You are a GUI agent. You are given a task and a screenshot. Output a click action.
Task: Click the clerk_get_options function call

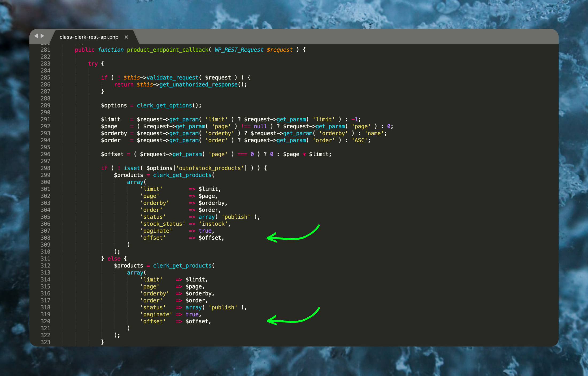[164, 105]
